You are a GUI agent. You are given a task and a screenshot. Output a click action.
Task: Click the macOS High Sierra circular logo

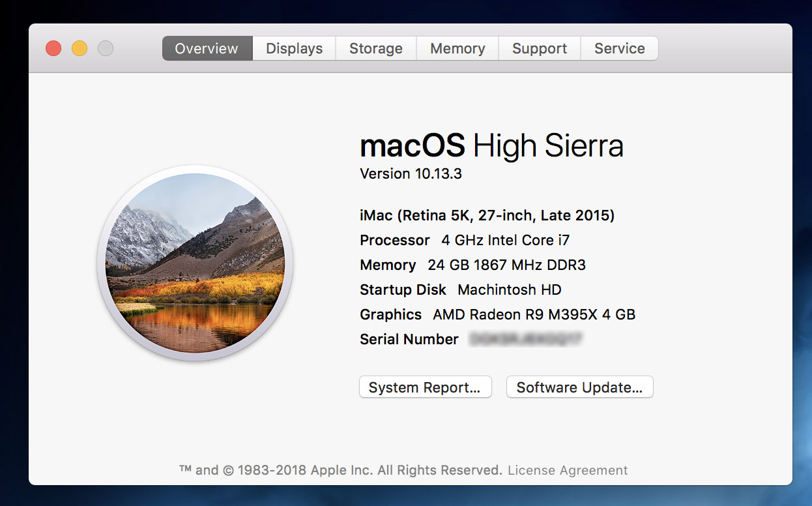(x=195, y=263)
